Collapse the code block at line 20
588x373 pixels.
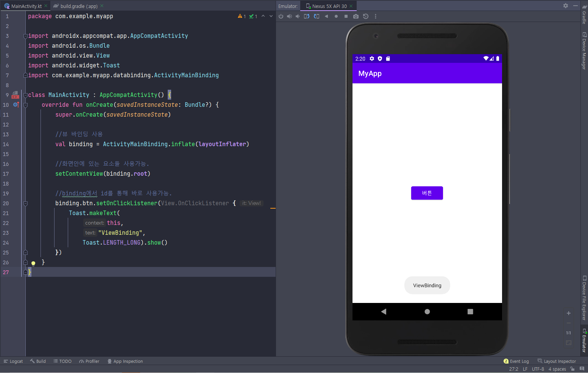(25, 203)
